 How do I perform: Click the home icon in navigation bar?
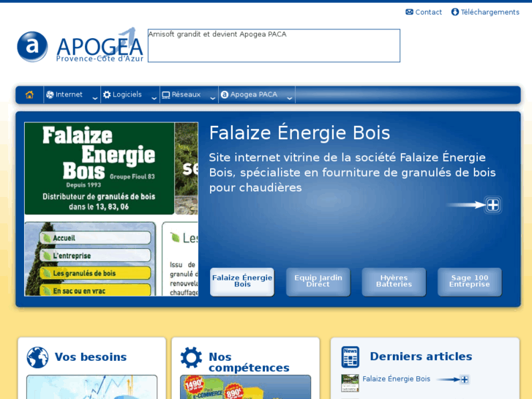click(x=29, y=94)
